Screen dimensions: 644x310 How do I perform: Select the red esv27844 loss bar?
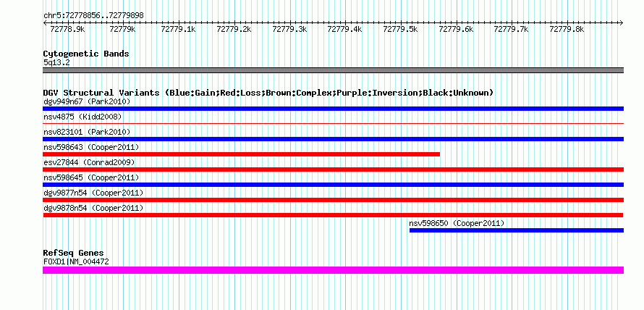pyautogui.click(x=333, y=169)
